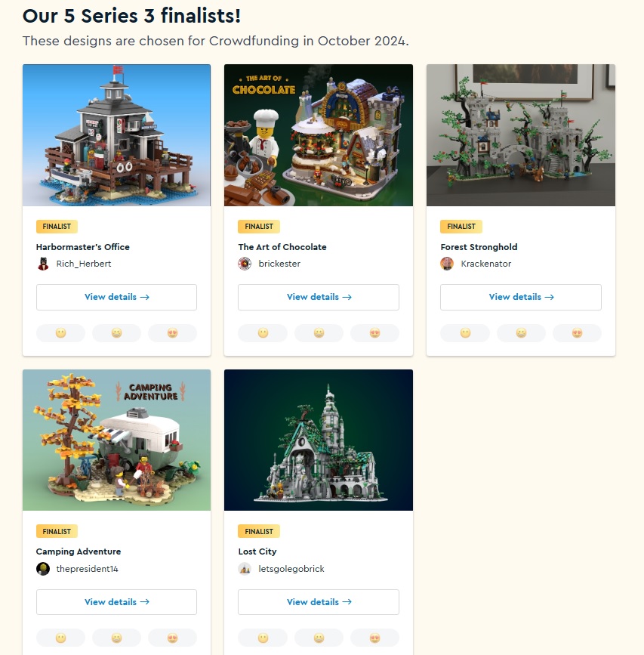Click letsgolegobrick's profile avatar
This screenshot has height=655, width=644.
point(245,569)
